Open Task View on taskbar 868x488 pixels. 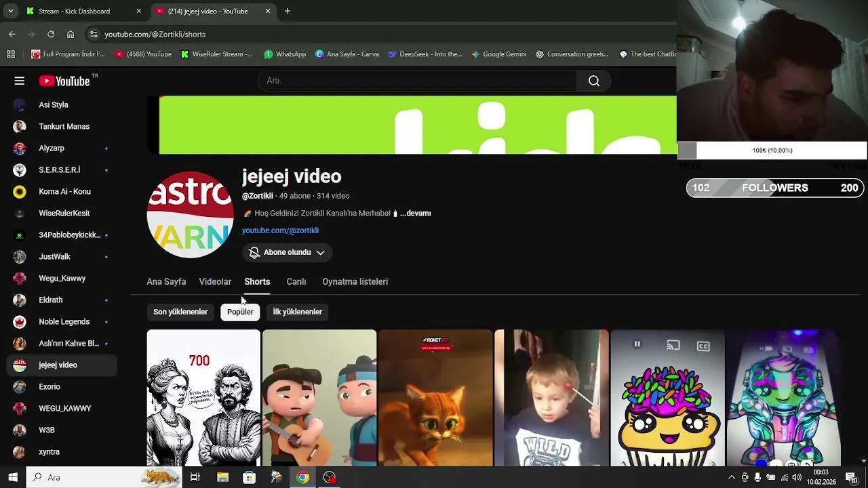coord(195,477)
